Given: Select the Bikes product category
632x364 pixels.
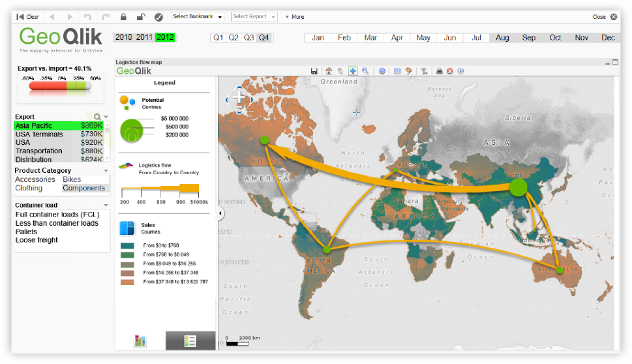Looking at the screenshot, I should [x=85, y=179].
